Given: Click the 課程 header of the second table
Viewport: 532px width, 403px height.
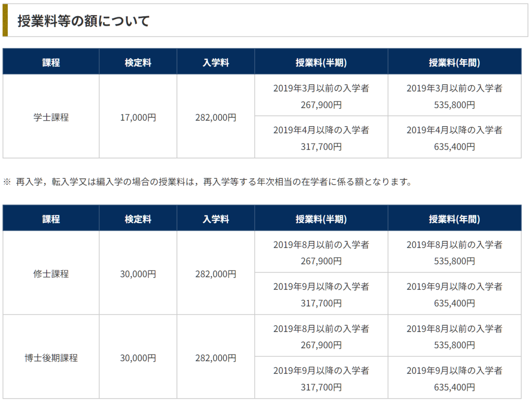Looking at the screenshot, I should pos(51,218).
